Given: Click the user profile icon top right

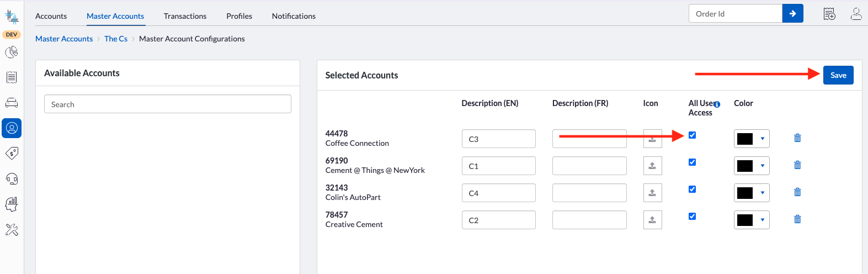Looking at the screenshot, I should point(856,14).
